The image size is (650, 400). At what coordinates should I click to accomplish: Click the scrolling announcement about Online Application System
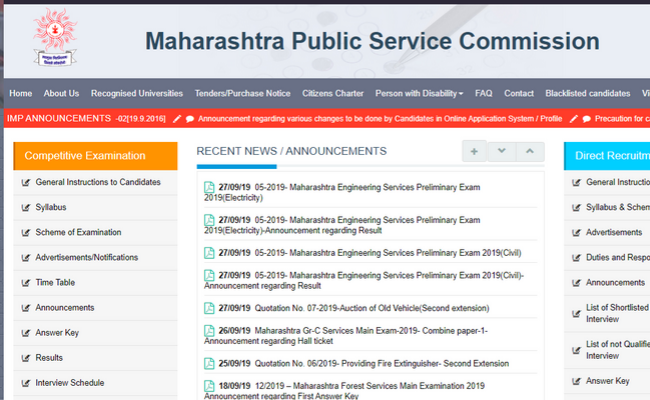pos(379,118)
